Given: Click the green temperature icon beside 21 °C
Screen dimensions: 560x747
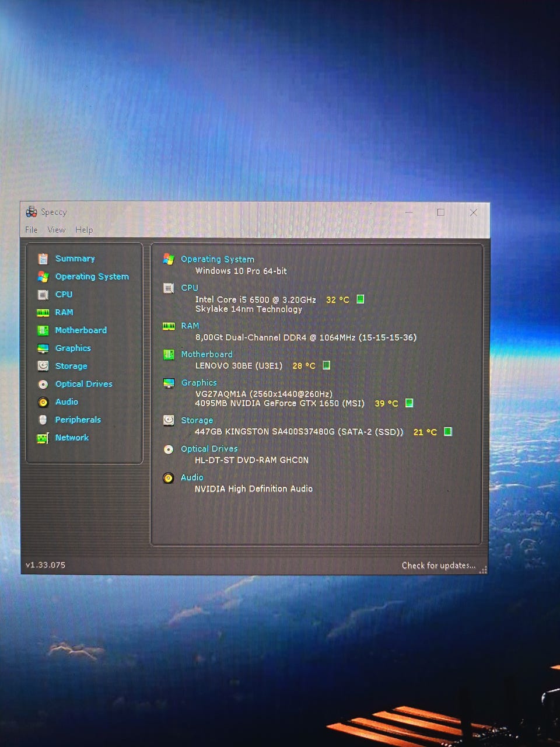Looking at the screenshot, I should (x=448, y=432).
